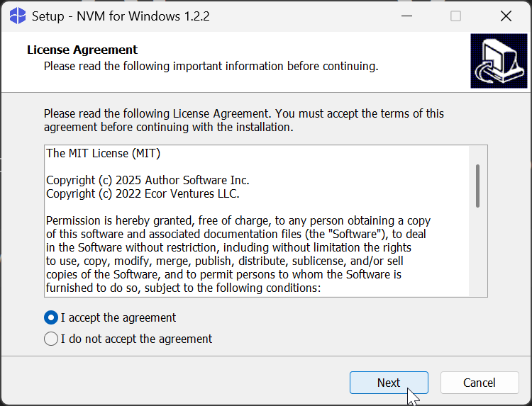Select "I accept the agreement" radio button
532x406 pixels.
[x=51, y=317]
